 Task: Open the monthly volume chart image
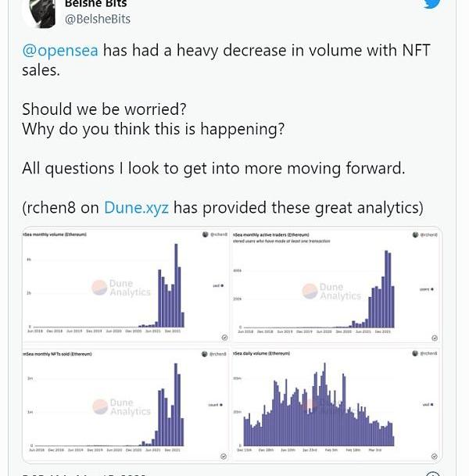click(126, 286)
